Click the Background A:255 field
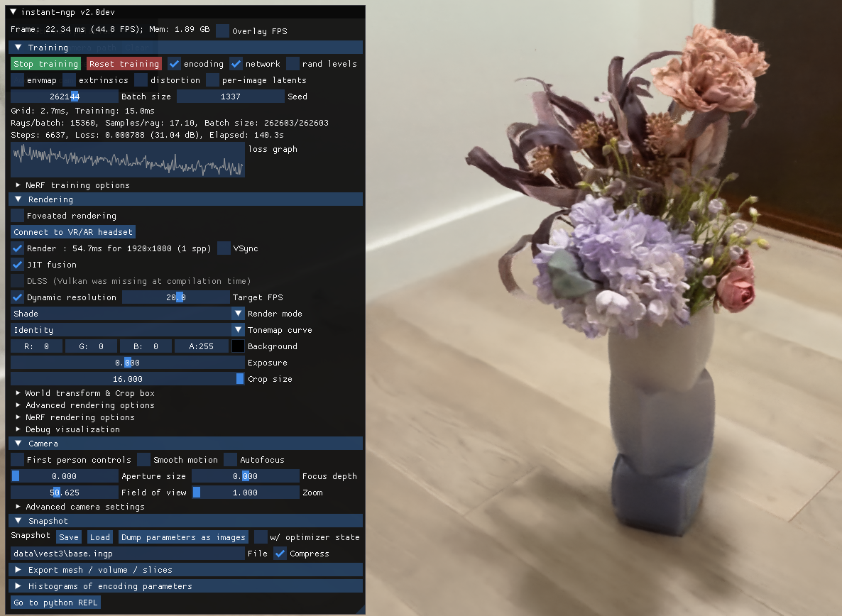The image size is (842, 616). click(x=201, y=346)
